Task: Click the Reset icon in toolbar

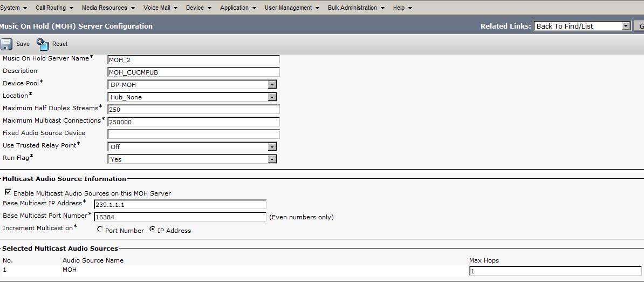Action: [43, 44]
